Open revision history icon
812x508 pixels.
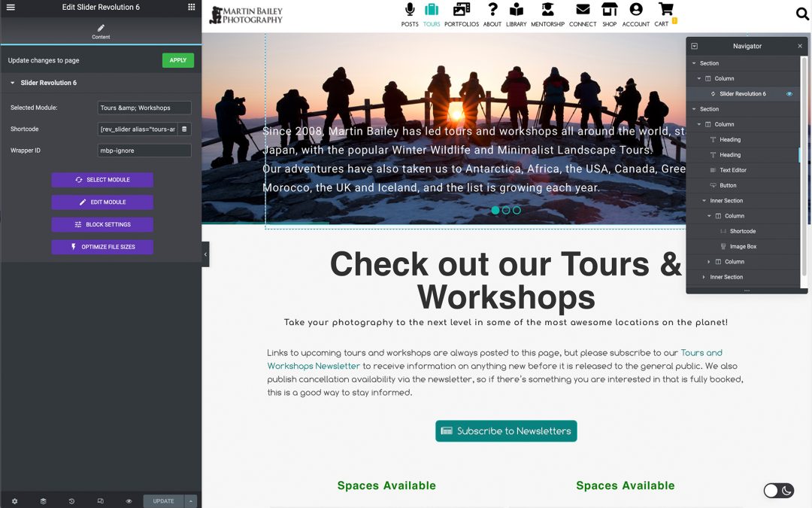(x=71, y=500)
